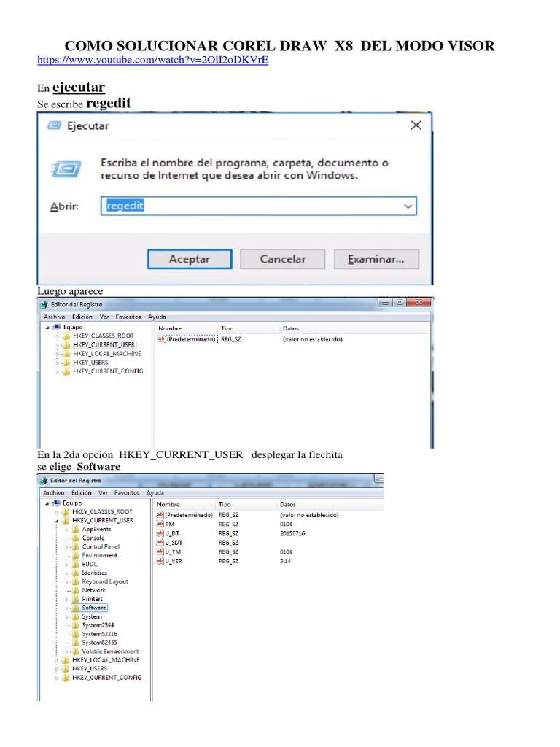Expand HKEY_LOCAL_MACHINE arrow in upper Registry Editor
This screenshot has height=747, width=560.
point(57,354)
